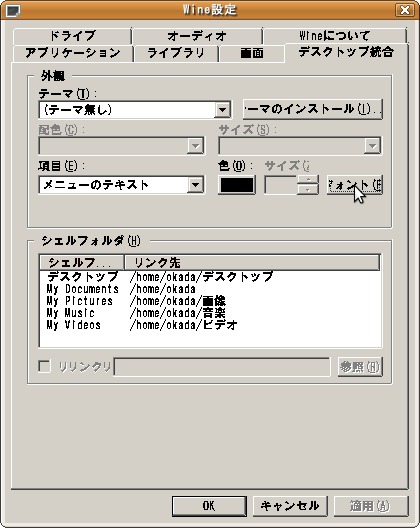Click the OK button

(x=209, y=506)
